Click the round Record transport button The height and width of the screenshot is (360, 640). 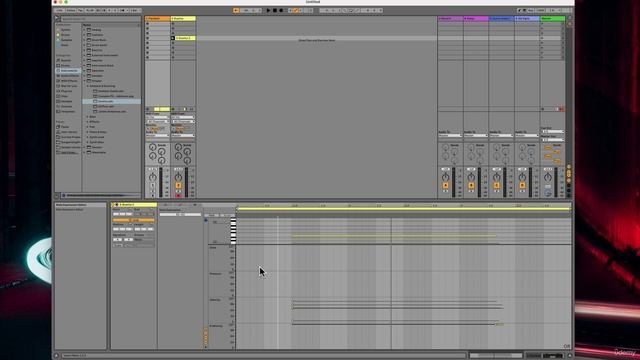click(x=281, y=10)
